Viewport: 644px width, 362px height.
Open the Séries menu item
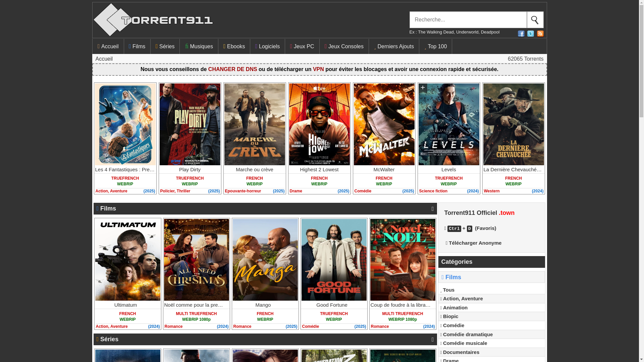pyautogui.click(x=165, y=46)
